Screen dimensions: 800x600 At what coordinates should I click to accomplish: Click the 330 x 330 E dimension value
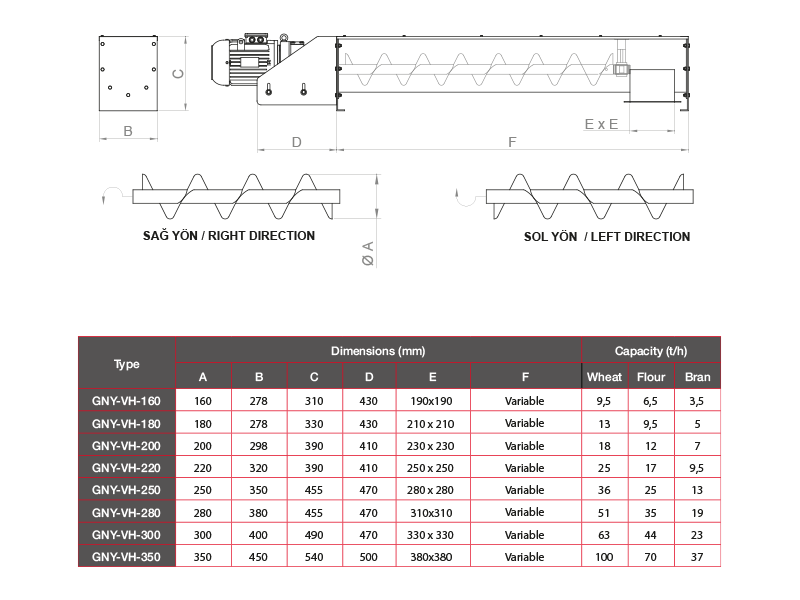430,534
